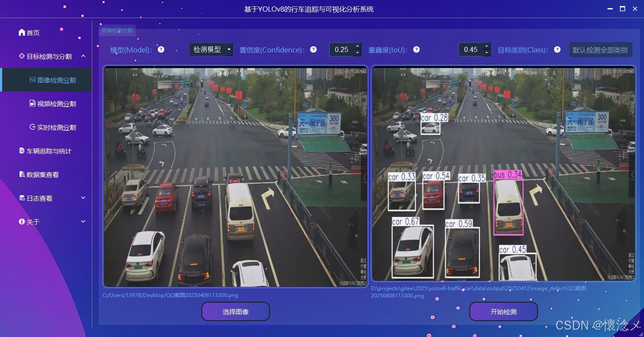Open the 模型(Model) help tooltip icon
The image size is (644, 337).
[160, 49]
